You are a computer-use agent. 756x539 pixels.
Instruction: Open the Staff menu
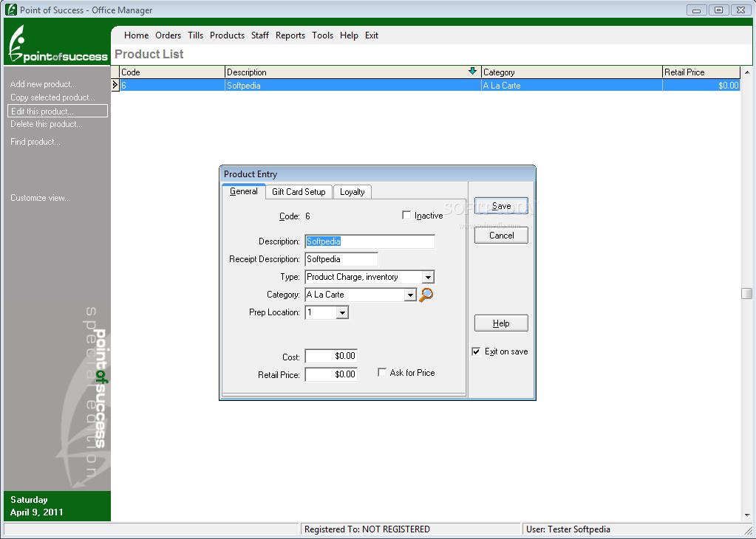click(x=260, y=35)
